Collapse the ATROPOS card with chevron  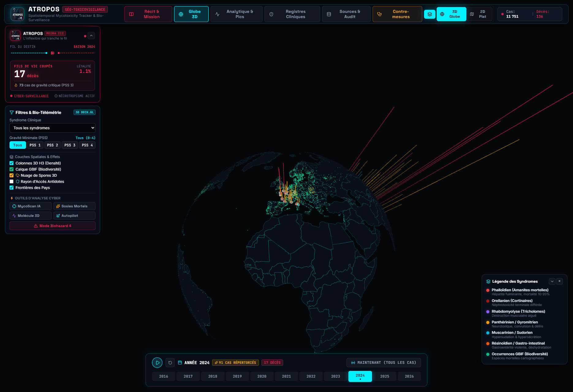91,36
